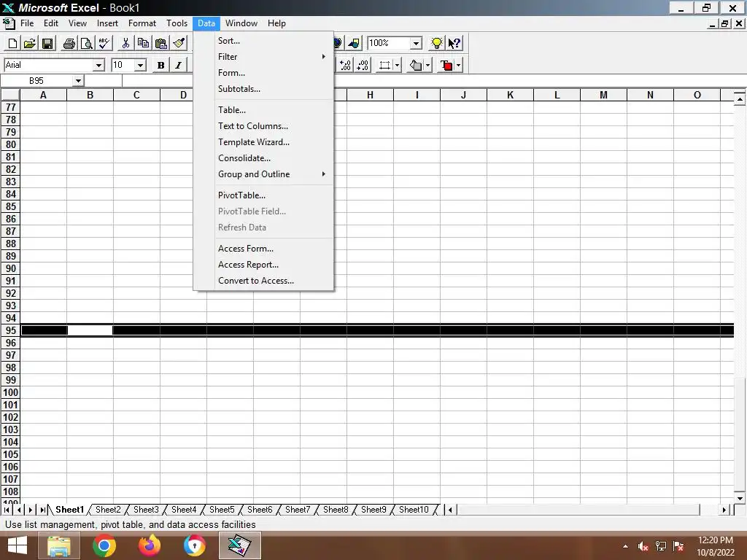Screen dimensions: 747x560
Task: Toggle Italic formatting
Action: [x=178, y=65]
